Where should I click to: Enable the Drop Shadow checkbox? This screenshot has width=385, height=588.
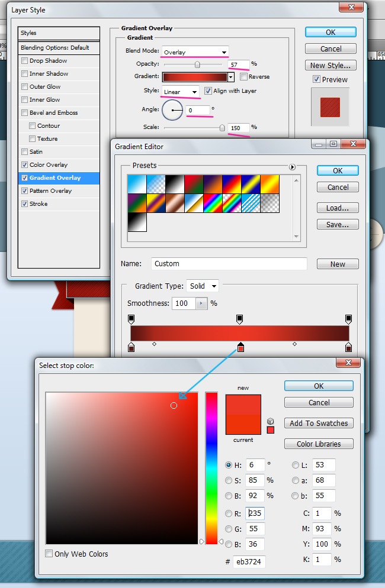(x=24, y=61)
